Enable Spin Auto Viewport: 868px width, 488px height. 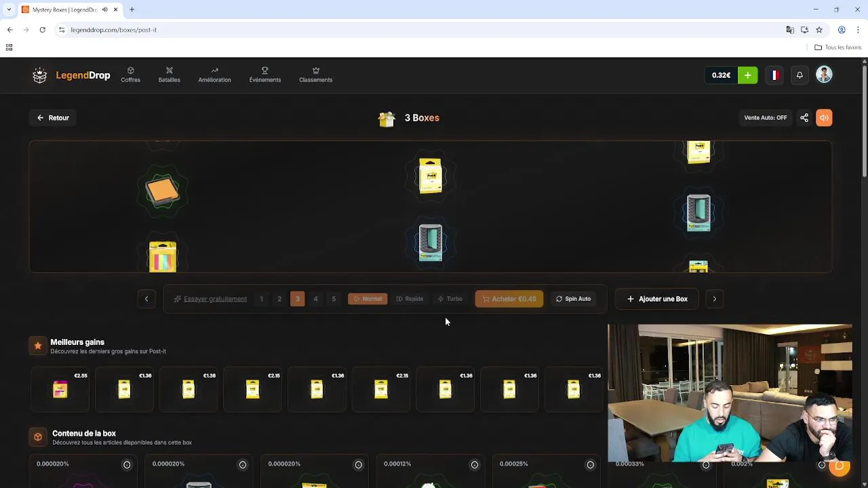pos(573,299)
